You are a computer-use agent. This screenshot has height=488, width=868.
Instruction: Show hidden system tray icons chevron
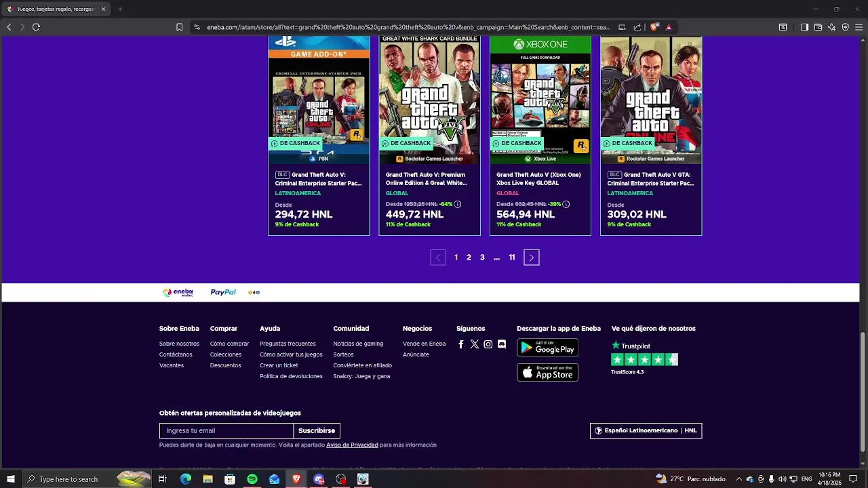(x=740, y=479)
